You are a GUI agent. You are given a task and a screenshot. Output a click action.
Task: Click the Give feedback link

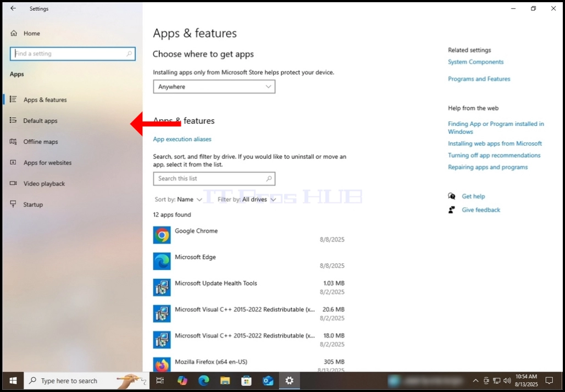[481, 209]
